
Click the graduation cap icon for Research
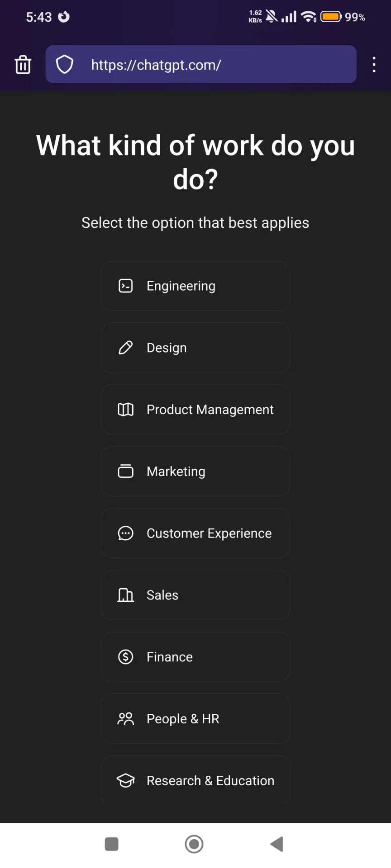[x=125, y=781]
